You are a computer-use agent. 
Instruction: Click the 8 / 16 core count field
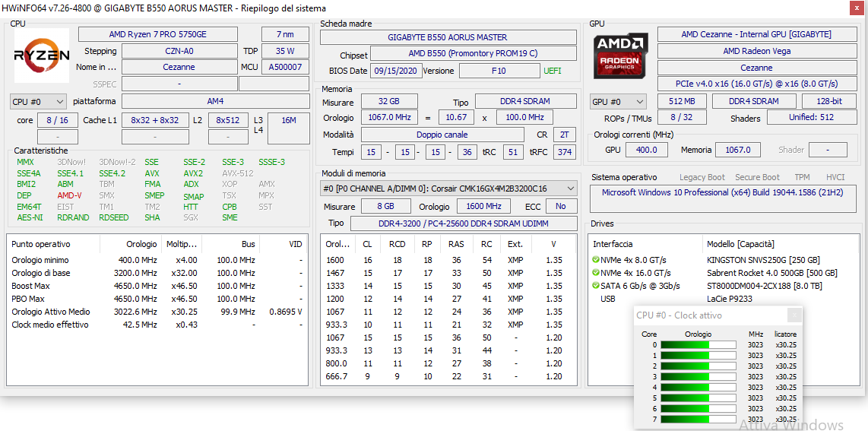[x=58, y=120]
